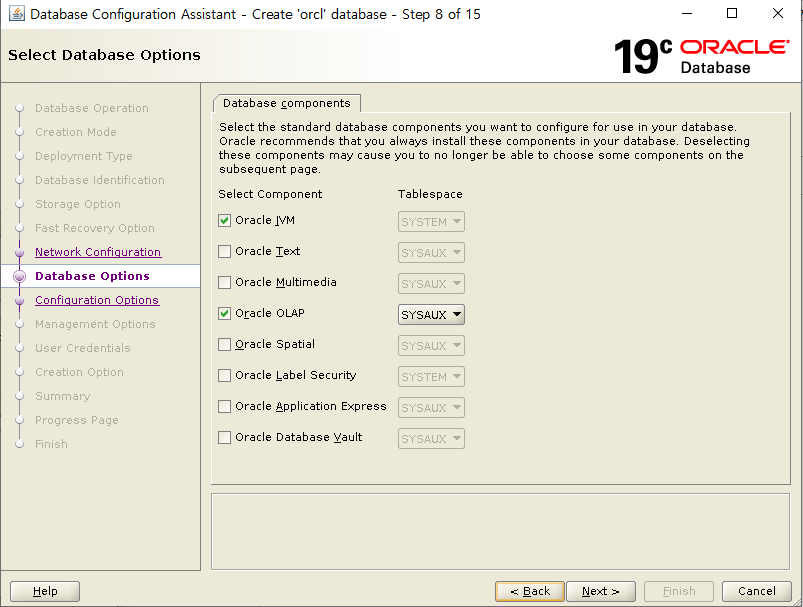Click the Creation Mode step

(76, 132)
